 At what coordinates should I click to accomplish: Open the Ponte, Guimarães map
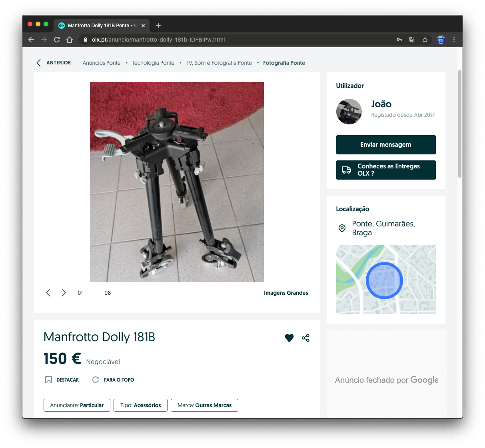click(386, 279)
